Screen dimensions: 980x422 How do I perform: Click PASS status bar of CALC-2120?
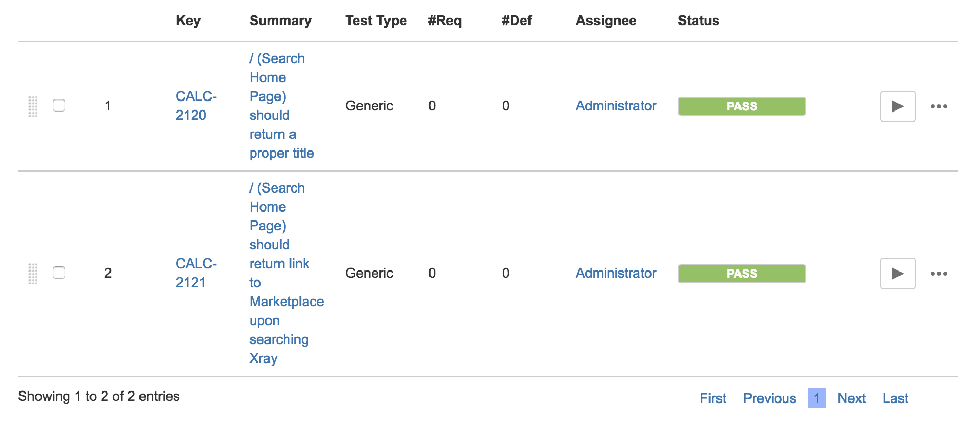click(x=742, y=106)
